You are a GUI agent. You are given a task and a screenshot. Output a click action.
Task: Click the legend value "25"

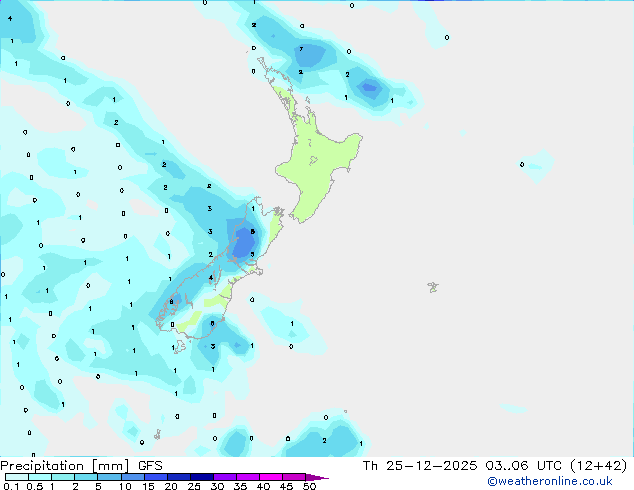[x=194, y=486]
